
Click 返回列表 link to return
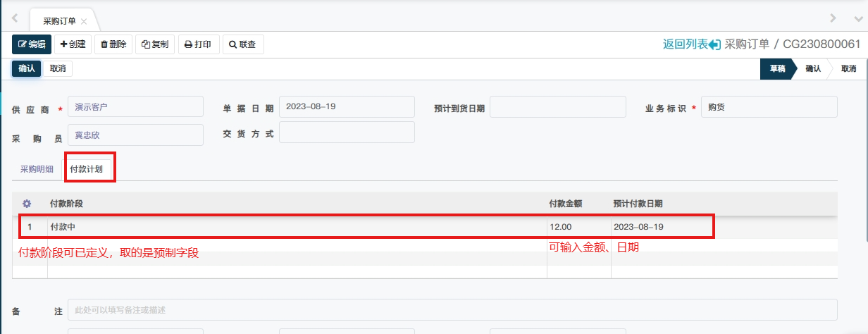point(691,44)
